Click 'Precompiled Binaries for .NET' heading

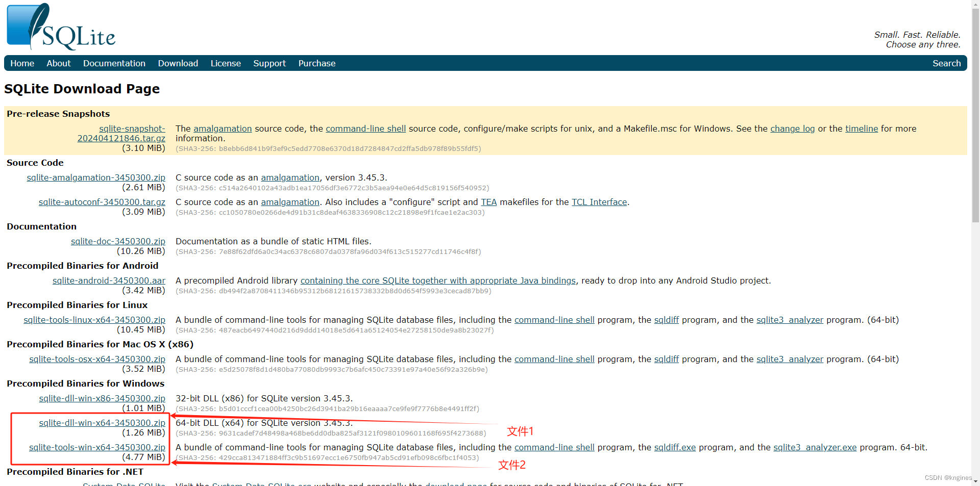pos(75,472)
